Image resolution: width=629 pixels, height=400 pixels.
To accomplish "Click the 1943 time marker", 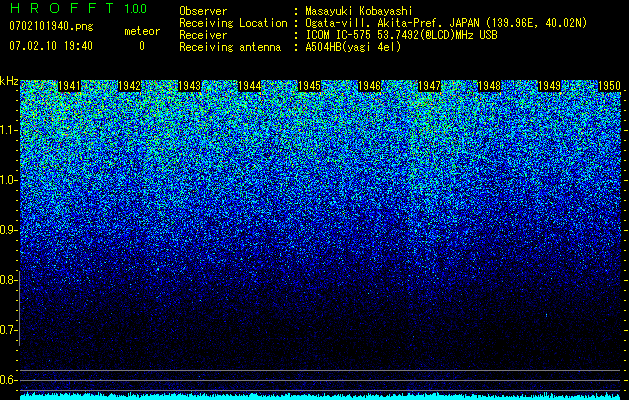I will pyautogui.click(x=189, y=86).
